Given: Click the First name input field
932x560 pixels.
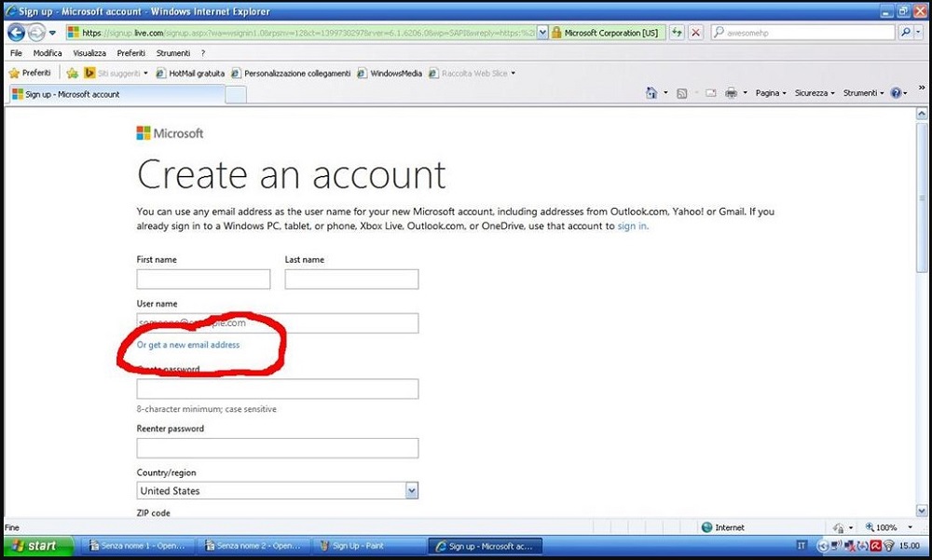Looking at the screenshot, I should click(x=203, y=280).
